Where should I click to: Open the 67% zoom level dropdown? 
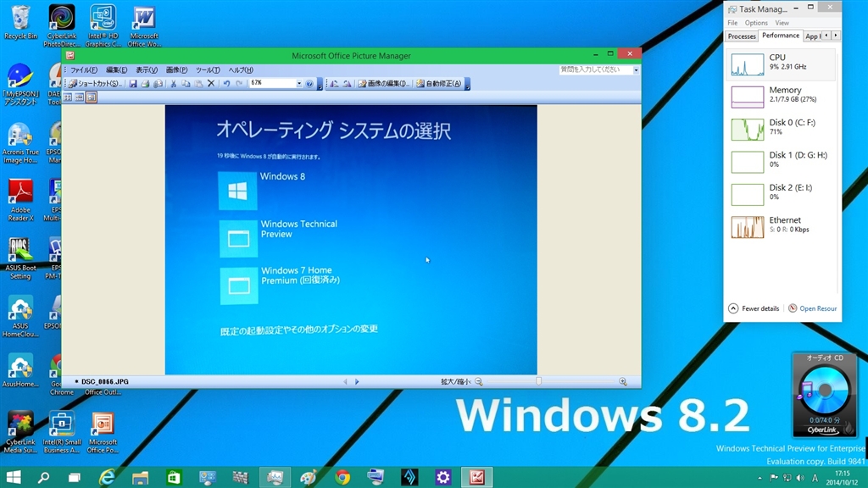tap(299, 84)
